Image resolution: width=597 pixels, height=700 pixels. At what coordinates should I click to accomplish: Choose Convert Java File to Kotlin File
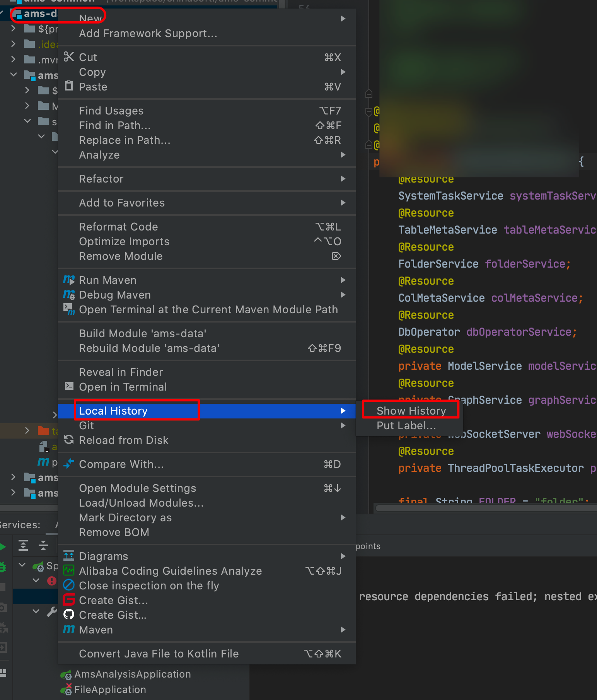[207, 654]
